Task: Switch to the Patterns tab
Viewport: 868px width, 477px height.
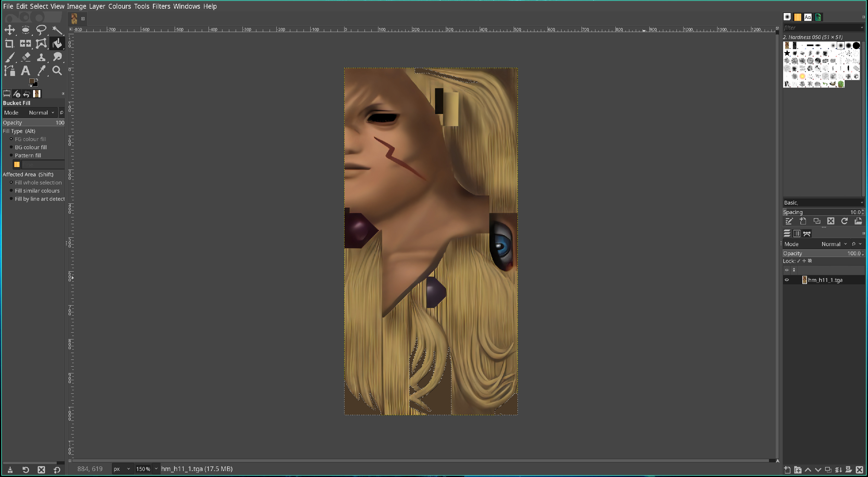Action: tap(797, 17)
